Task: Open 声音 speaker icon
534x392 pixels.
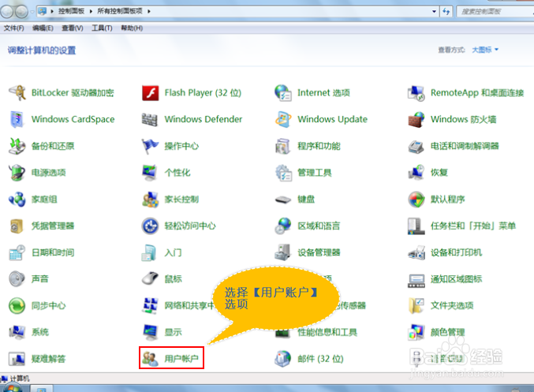Action: point(17,279)
